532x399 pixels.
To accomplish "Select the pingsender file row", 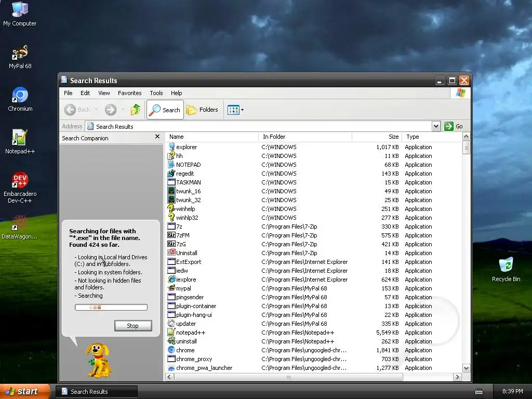I will pyautogui.click(x=314, y=297).
